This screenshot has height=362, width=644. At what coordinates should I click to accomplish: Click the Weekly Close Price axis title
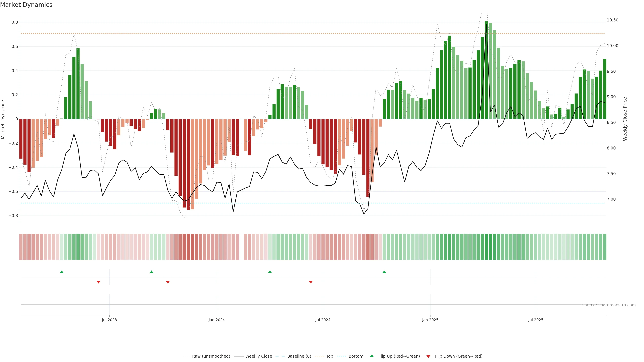[x=625, y=119]
